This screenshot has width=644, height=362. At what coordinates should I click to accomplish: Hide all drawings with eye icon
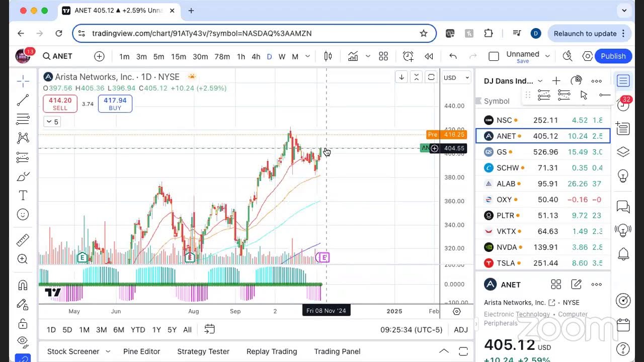pyautogui.click(x=23, y=341)
